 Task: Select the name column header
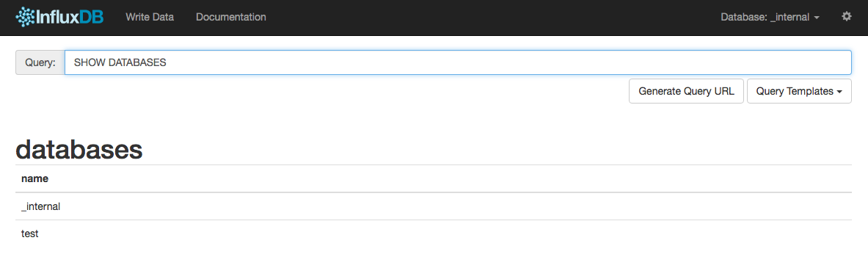click(34, 179)
